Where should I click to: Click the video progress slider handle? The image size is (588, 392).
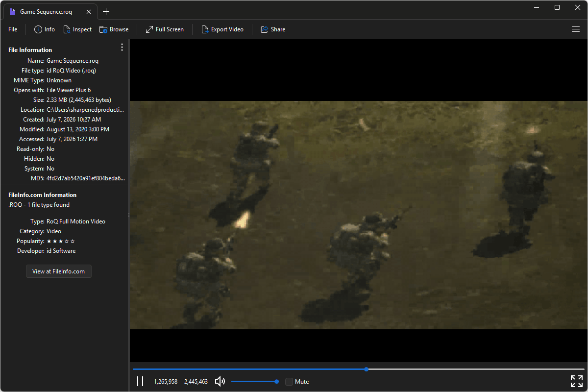click(367, 369)
